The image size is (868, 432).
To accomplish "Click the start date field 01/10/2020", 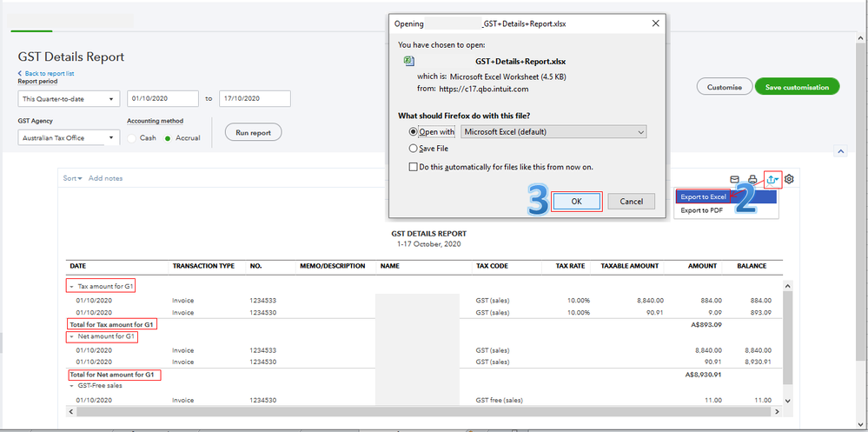I will pos(162,98).
